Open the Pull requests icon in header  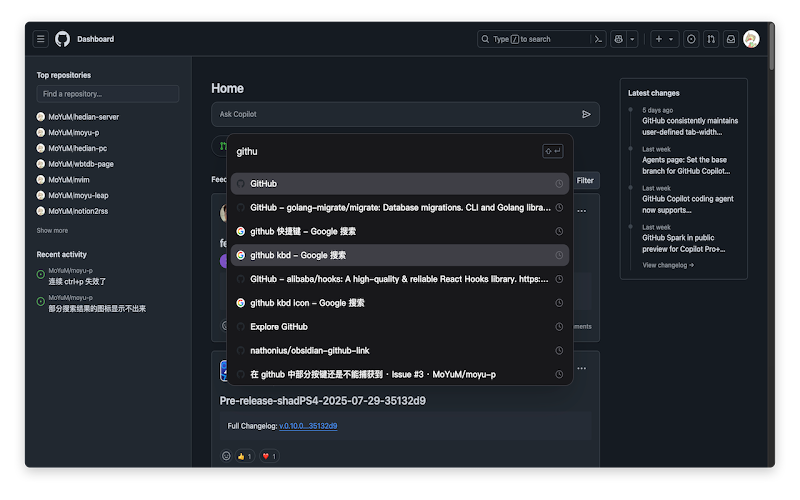tap(711, 39)
